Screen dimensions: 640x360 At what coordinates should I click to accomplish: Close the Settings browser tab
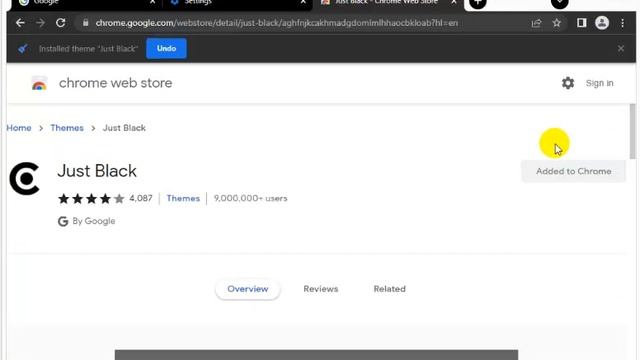pos(303,2)
